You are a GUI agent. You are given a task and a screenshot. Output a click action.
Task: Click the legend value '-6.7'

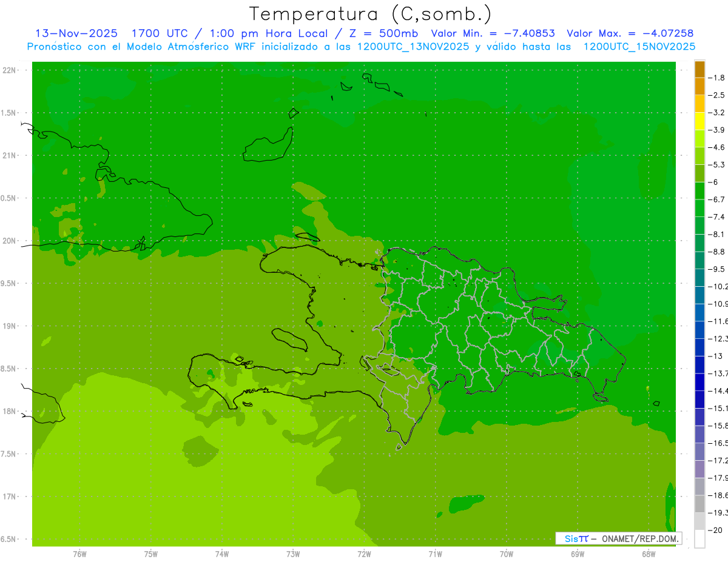(716, 199)
